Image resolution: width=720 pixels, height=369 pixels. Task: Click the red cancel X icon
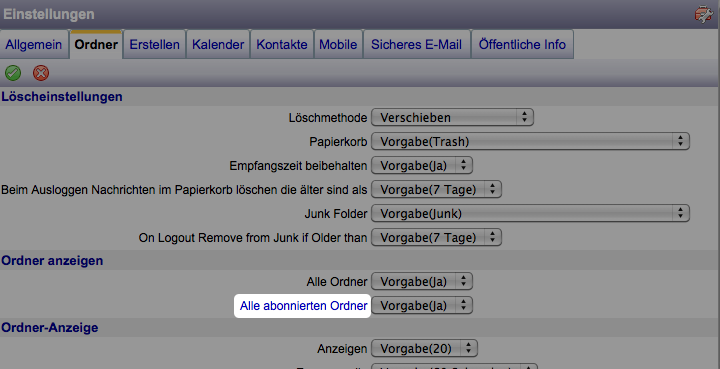(x=41, y=73)
